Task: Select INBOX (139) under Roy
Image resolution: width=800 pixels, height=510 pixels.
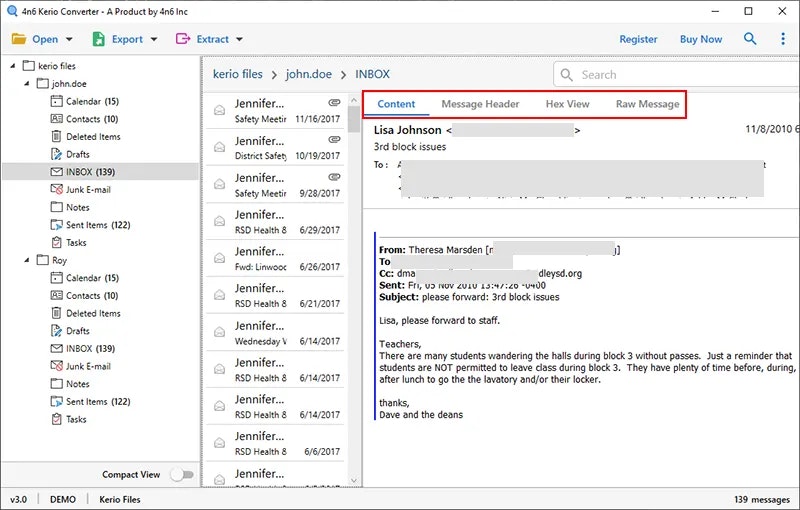Action: click(x=83, y=348)
